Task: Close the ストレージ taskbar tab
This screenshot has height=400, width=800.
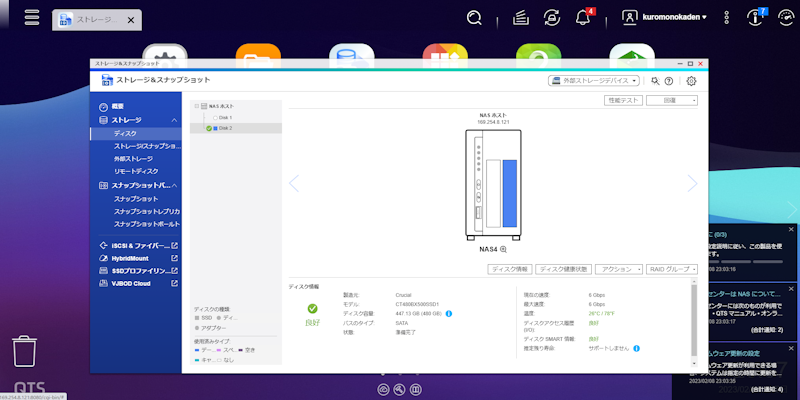Action: (131, 20)
